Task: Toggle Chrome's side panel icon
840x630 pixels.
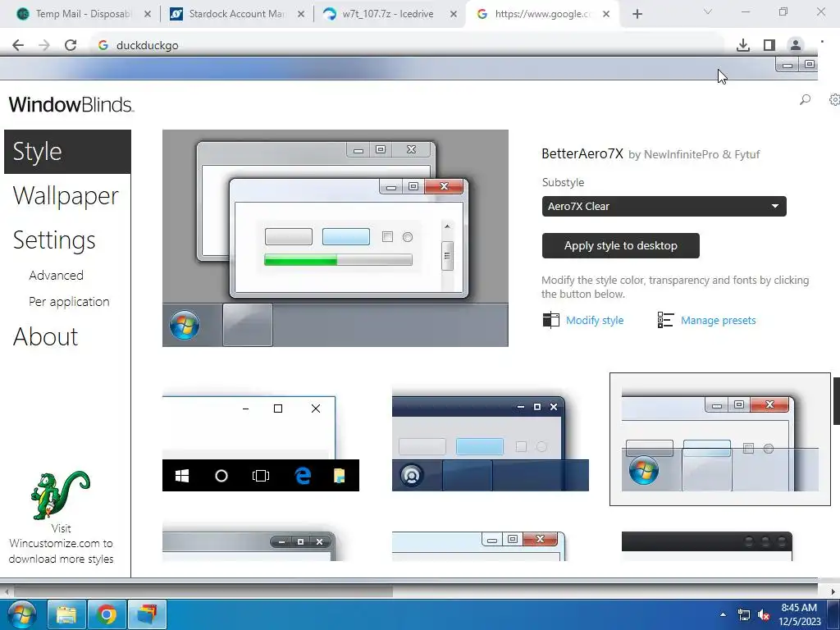Action: point(769,45)
